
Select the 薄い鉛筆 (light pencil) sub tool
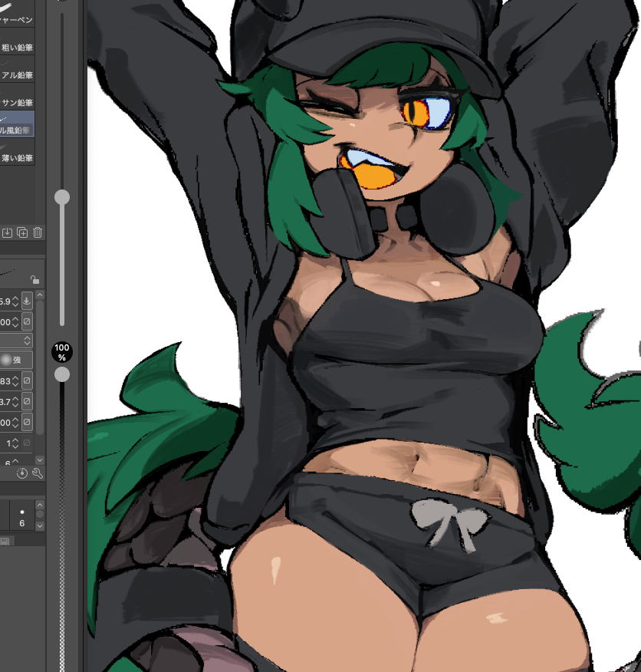17,158
